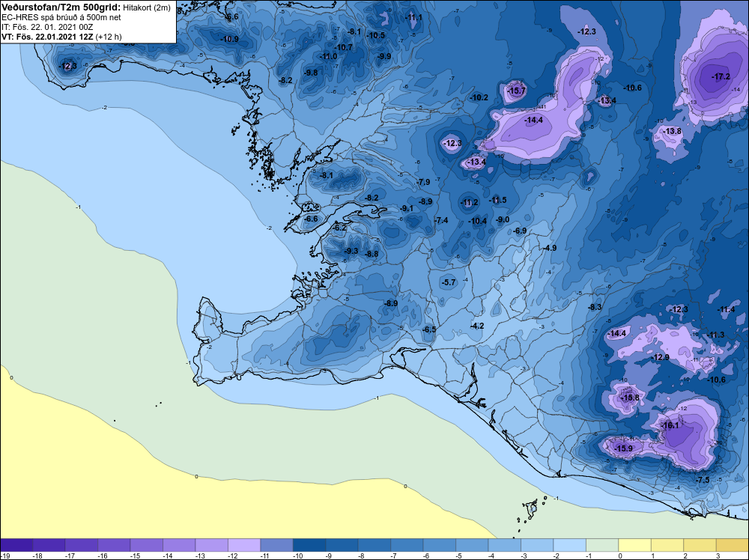Pick the pale green swatch between -1 and 0
Viewport: 749px width, 560px height.
[602, 545]
